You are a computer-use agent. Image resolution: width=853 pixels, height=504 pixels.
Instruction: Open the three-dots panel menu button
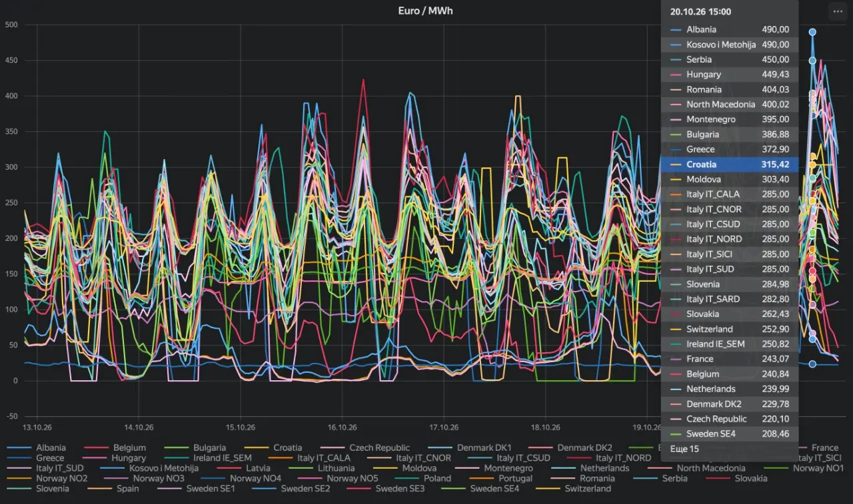[x=837, y=11]
